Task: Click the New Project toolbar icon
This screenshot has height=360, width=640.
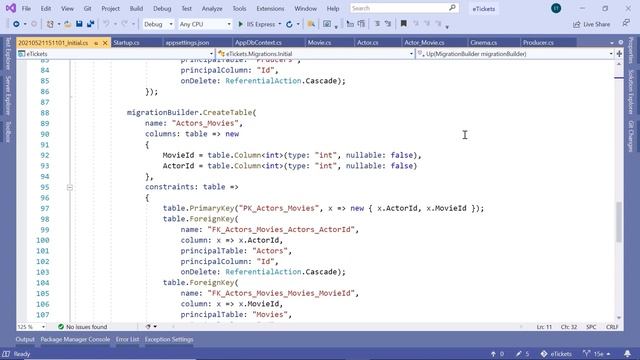Action: click(50, 24)
